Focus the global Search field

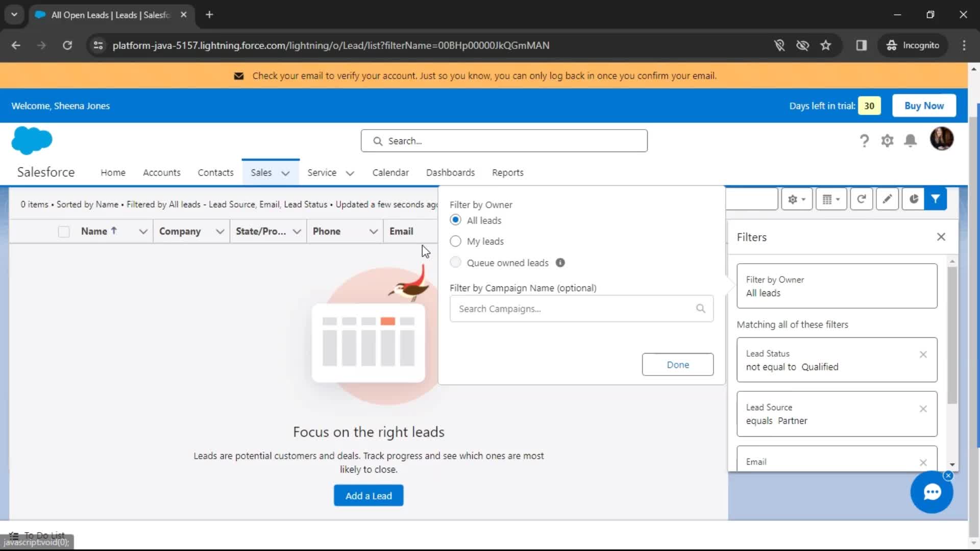tap(504, 141)
